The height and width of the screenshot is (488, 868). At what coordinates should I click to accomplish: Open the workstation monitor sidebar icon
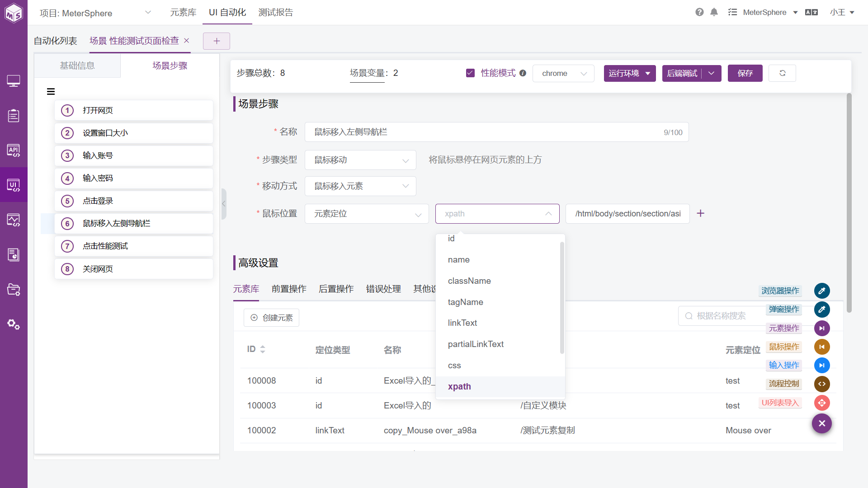(x=14, y=81)
